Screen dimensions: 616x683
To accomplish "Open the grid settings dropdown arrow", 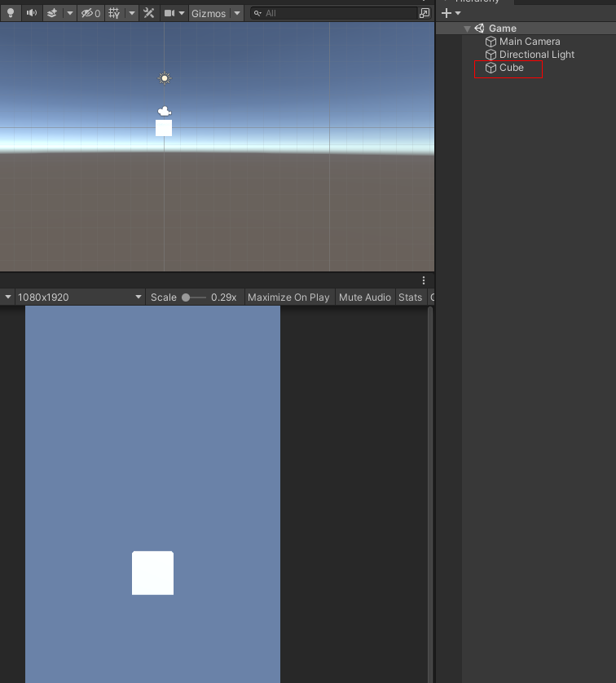I will [132, 13].
